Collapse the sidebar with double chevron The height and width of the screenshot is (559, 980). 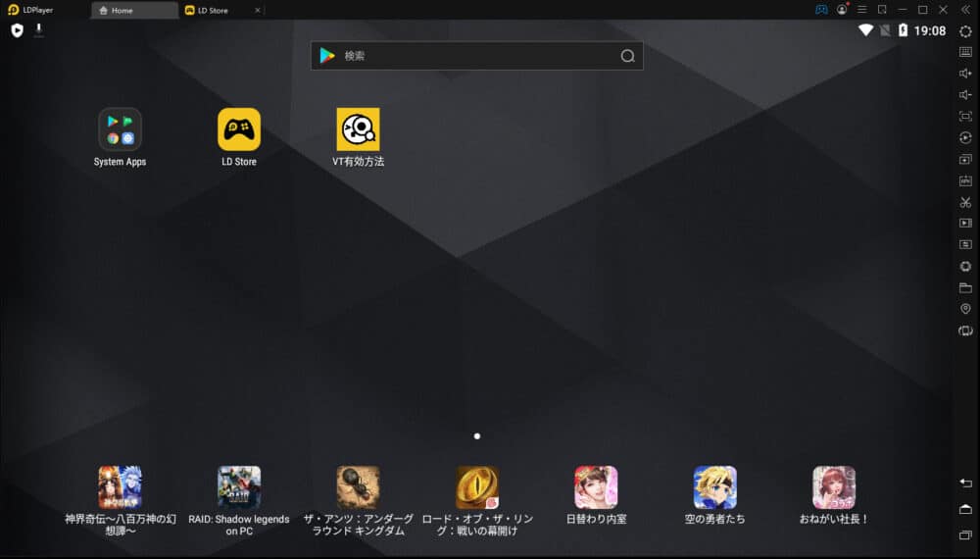pos(965,10)
